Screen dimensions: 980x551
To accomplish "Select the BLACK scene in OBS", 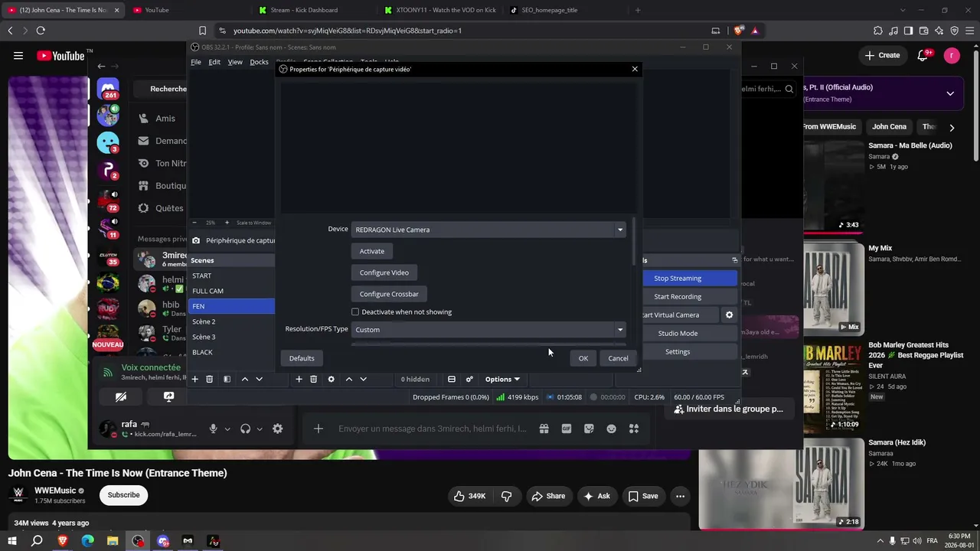I will click(x=232, y=352).
